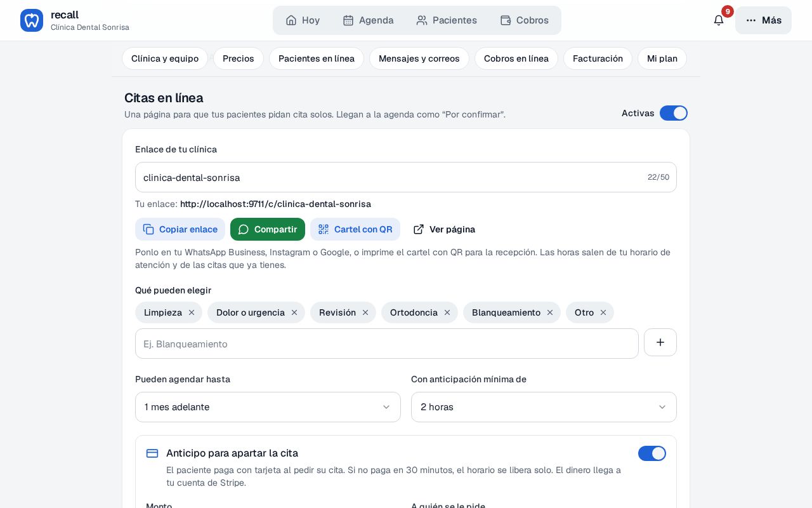Click the 22/50 character counter
812x508 pixels.
[x=658, y=177]
